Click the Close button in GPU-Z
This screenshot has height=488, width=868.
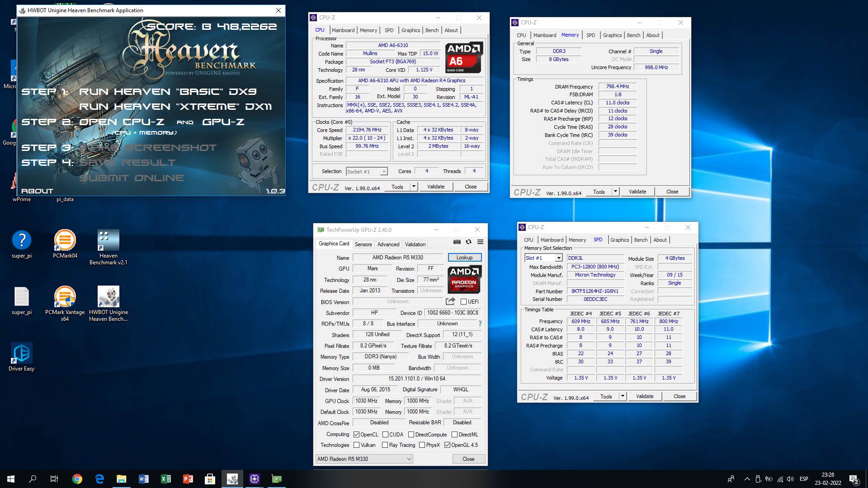tap(468, 459)
